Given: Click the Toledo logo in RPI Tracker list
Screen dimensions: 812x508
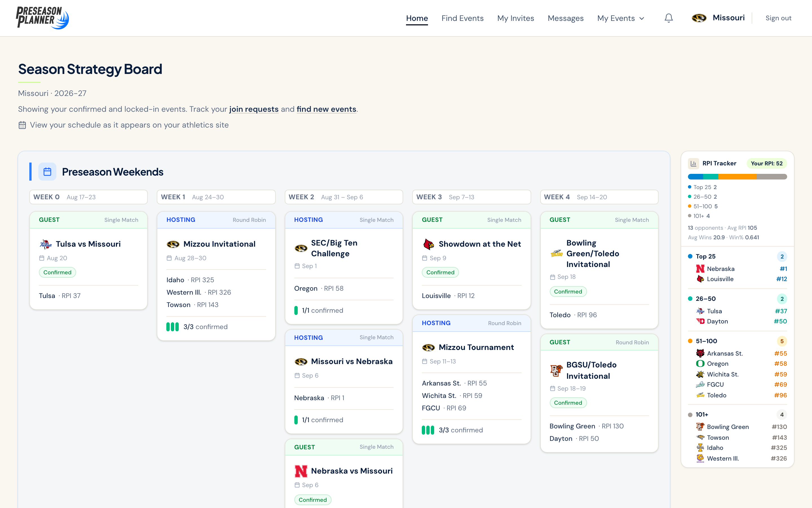Looking at the screenshot, I should tap(700, 395).
